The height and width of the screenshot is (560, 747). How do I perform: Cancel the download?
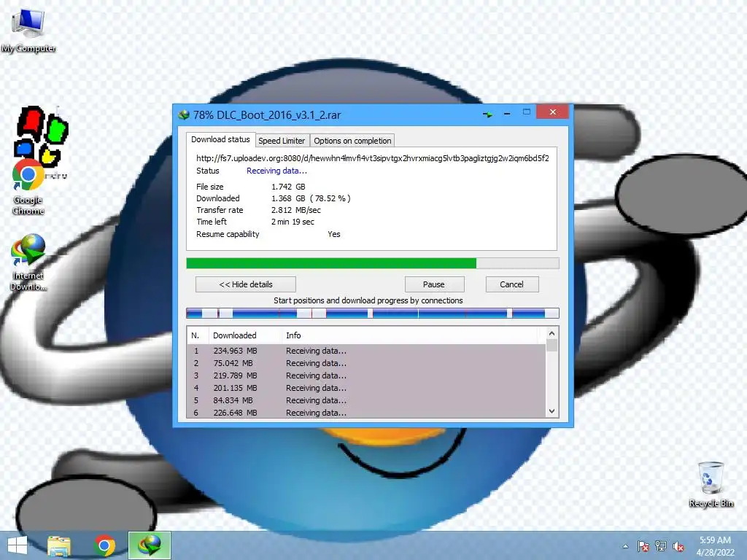pos(512,284)
